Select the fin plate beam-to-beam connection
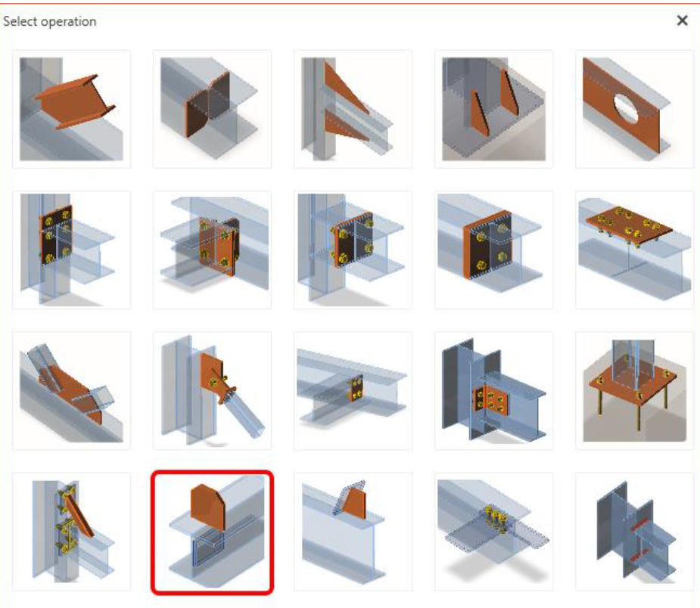This screenshot has height=608, width=700. pos(353,391)
